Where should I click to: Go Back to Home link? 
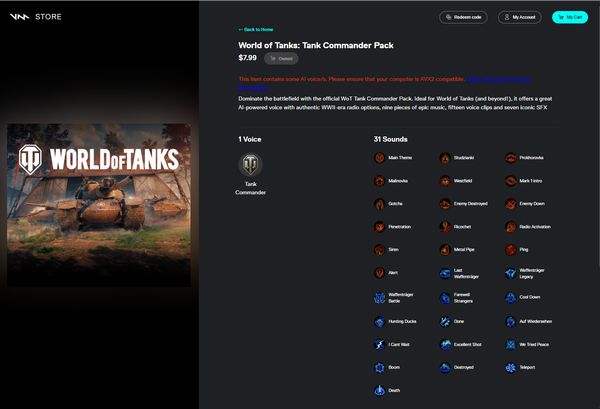(256, 29)
